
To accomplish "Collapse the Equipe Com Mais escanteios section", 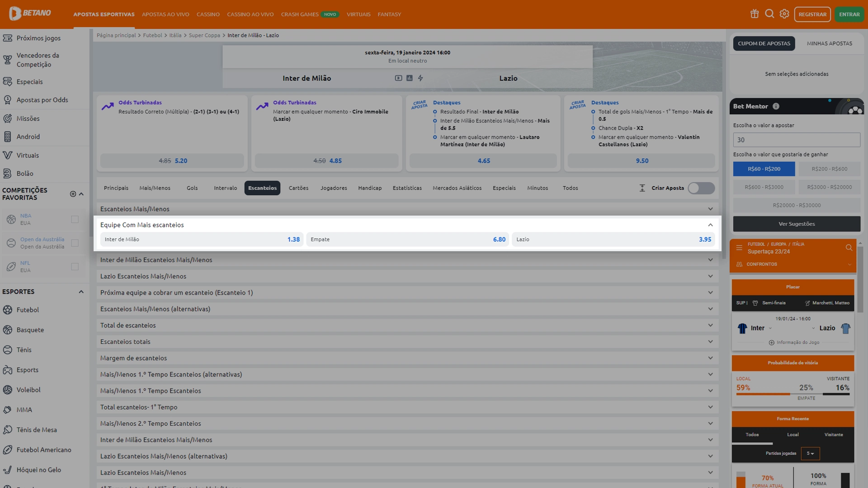I will coord(710,225).
